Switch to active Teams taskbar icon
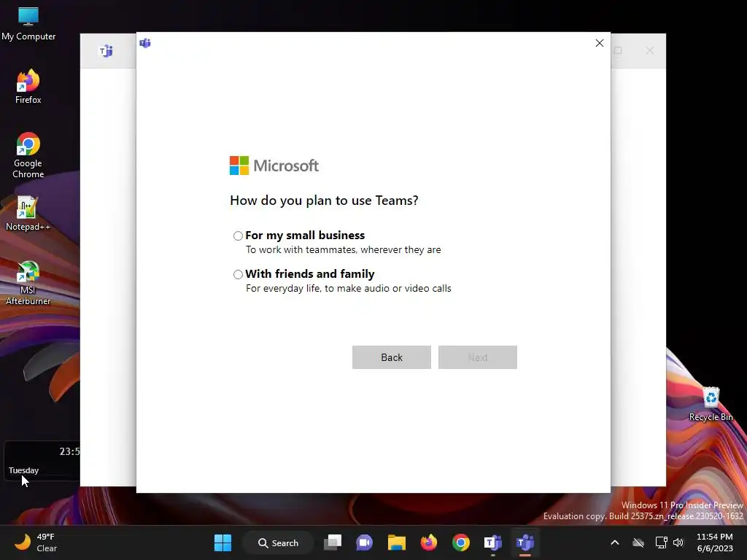747x560 pixels. coord(525,542)
